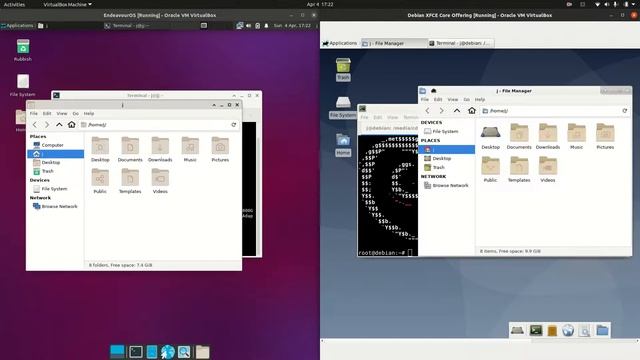The image size is (640, 360).
Task: Click Activities in Ubuntu top bar
Action: pos(14,4)
